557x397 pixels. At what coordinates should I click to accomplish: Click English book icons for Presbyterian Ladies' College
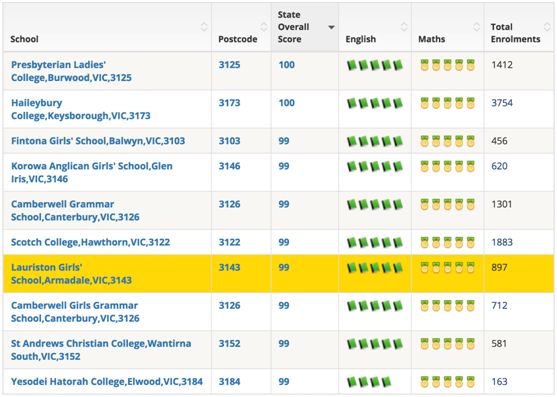click(x=375, y=65)
